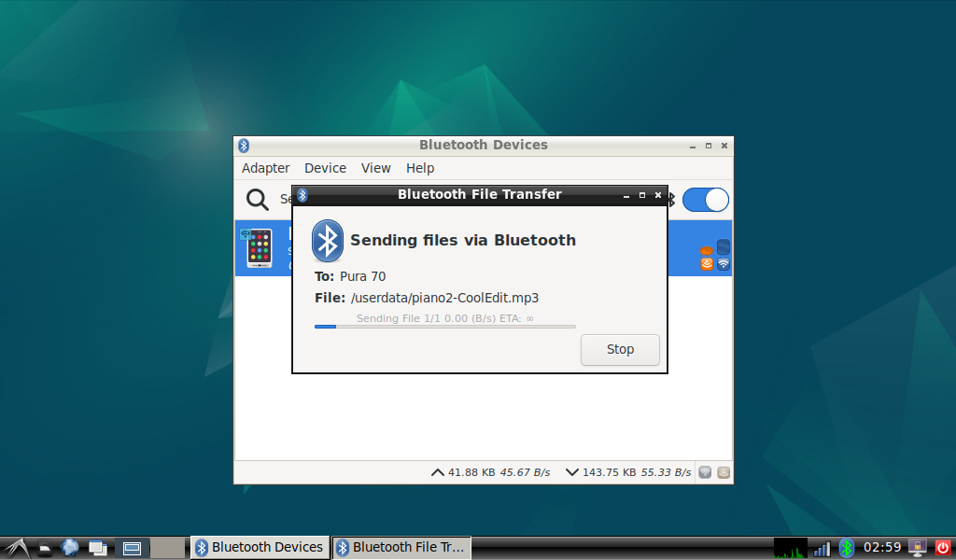Open the Adapter menu
956x560 pixels.
265,168
